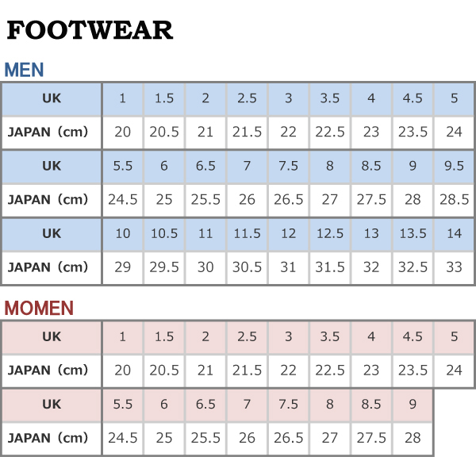This screenshot has width=476, height=476.
Task: Select men's UK 10.5 cell
Action: pos(164,234)
